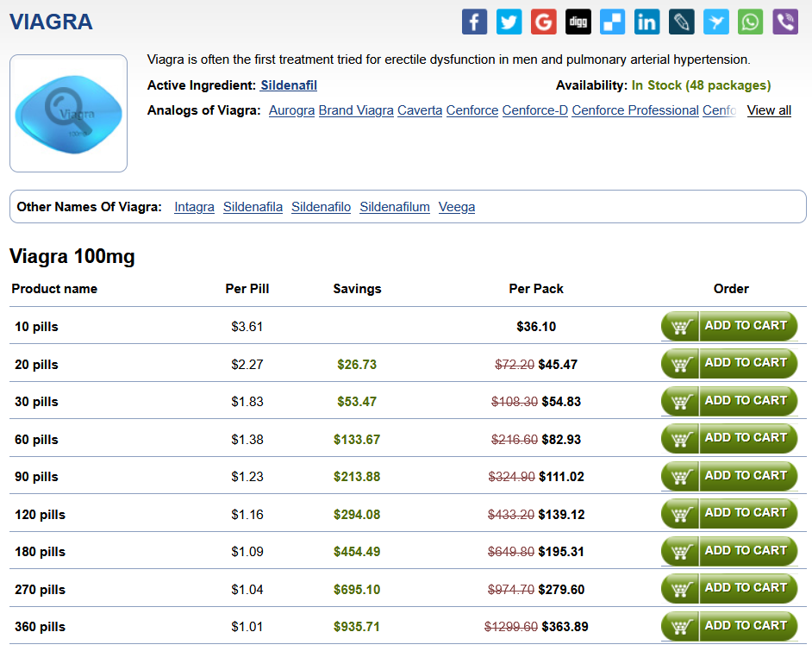
Task: Click the $26.73 savings value
Action: 357,365
